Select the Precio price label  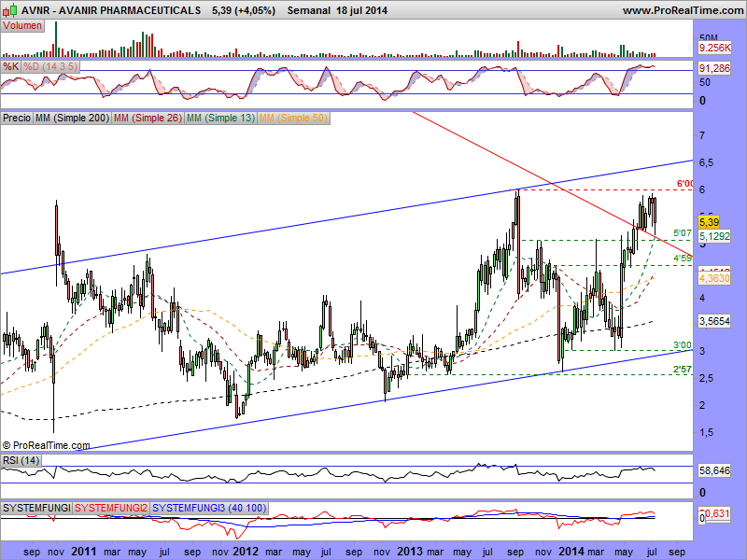[17, 118]
